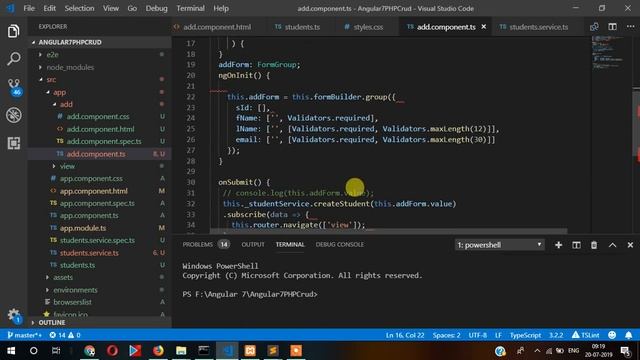
Task: Change end of line sequence LF
Action: tap(498, 335)
